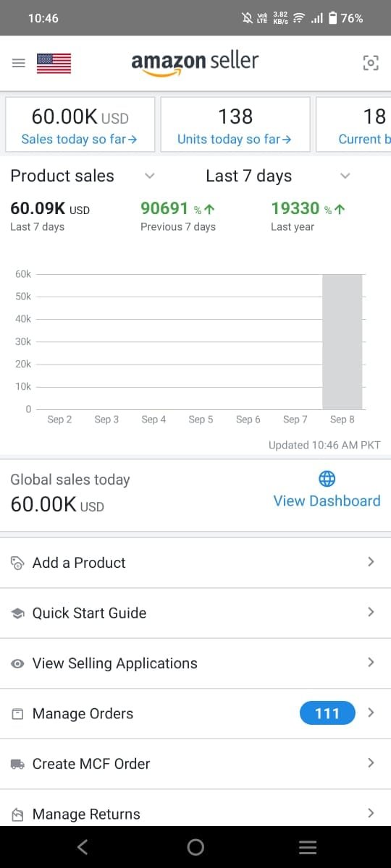Image resolution: width=391 pixels, height=868 pixels.
Task: Open the View Dashboard link
Action: 327,501
